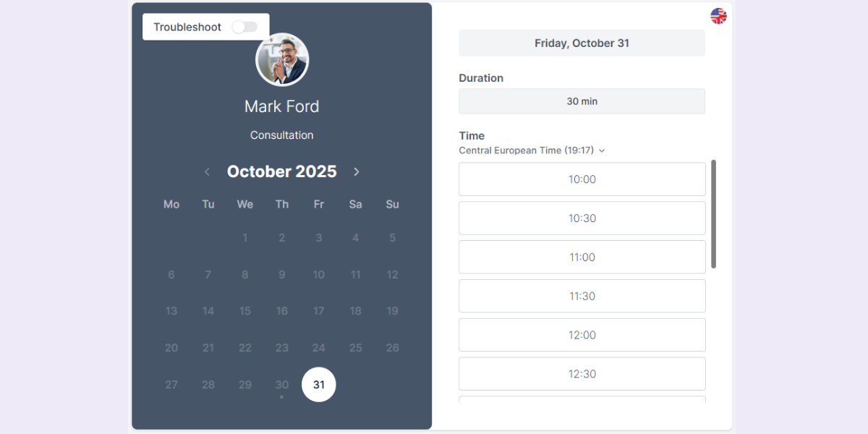Click the selected date 31 on calendar

[318, 385]
